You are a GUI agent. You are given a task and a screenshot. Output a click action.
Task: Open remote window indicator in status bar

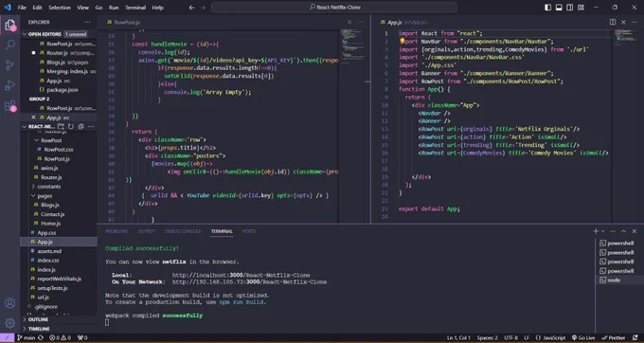click(7, 337)
